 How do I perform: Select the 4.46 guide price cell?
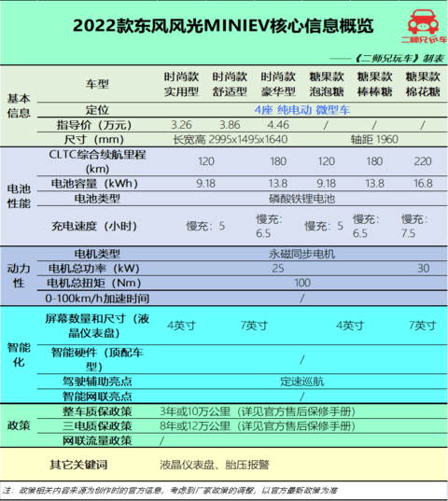pos(278,125)
